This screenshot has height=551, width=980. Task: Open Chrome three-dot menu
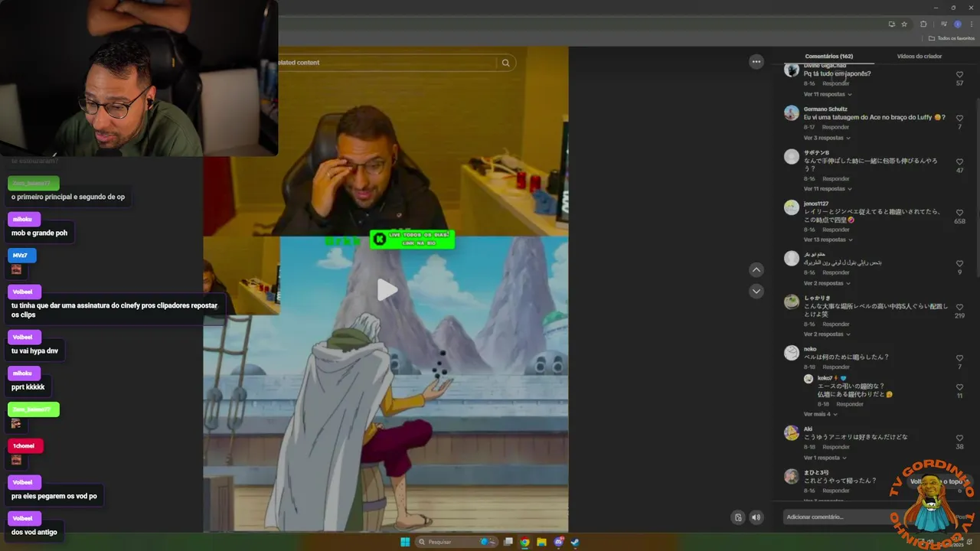point(972,24)
